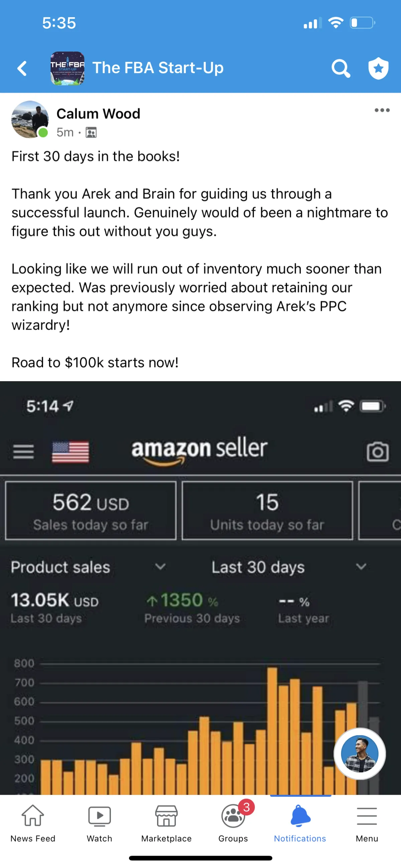Open the three-dot post options menu
Screen dimensions: 401x868
(x=382, y=110)
